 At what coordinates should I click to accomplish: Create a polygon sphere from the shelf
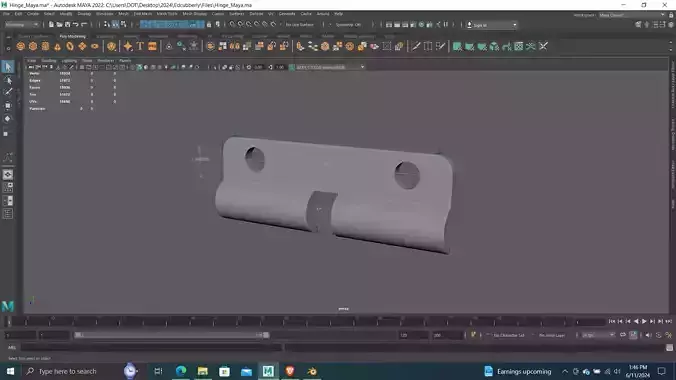[x=20, y=46]
